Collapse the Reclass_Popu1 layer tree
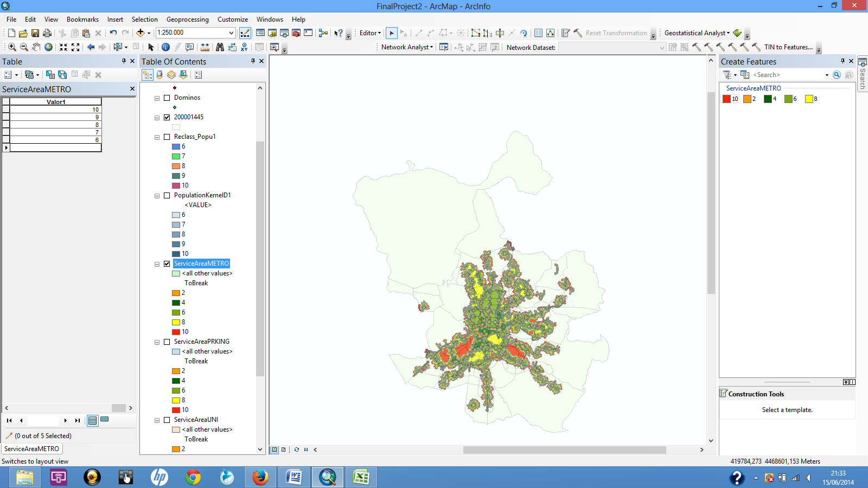 point(157,138)
